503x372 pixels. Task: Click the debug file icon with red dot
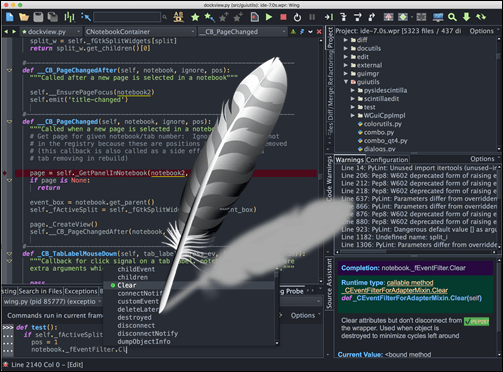click(255, 17)
